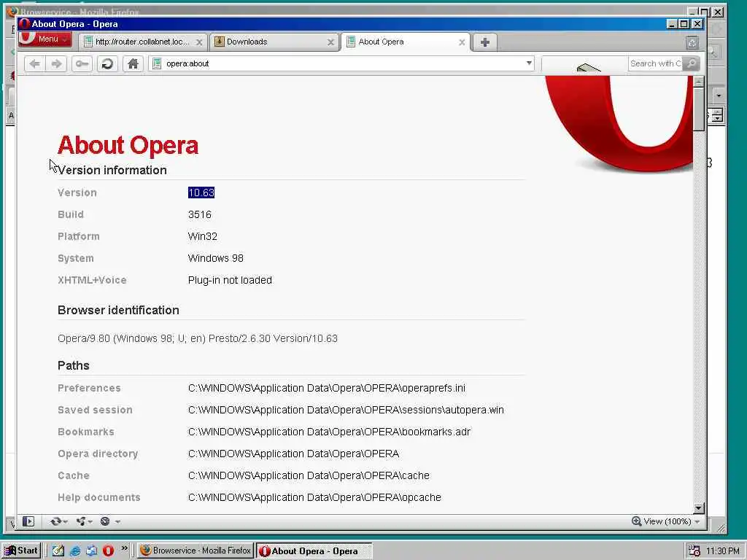
Task: Click Show Desktop quick launch icon
Action: click(x=58, y=551)
